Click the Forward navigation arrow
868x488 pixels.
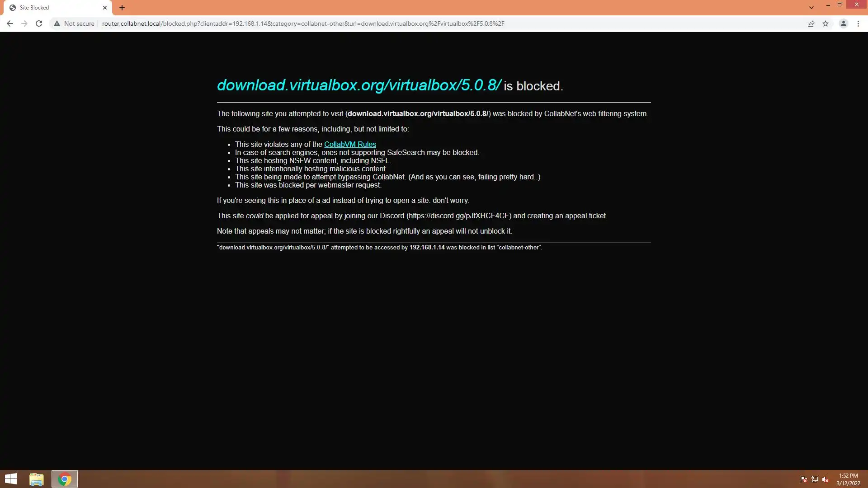point(24,23)
